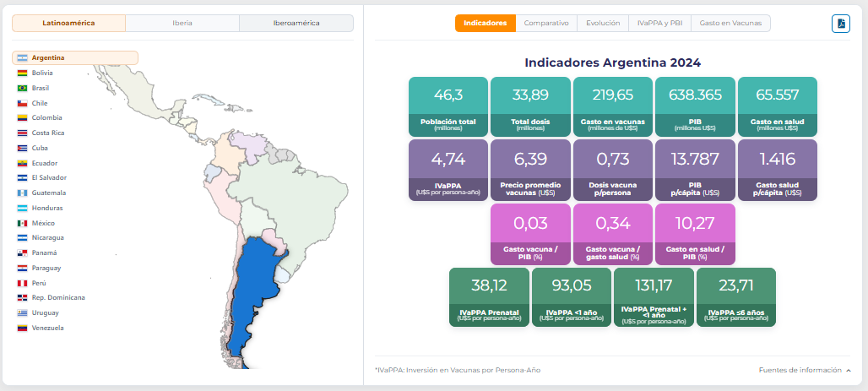Screen dimensions: 868x391
Task: Click the Precio promedio vacunas card
Action: click(x=530, y=170)
